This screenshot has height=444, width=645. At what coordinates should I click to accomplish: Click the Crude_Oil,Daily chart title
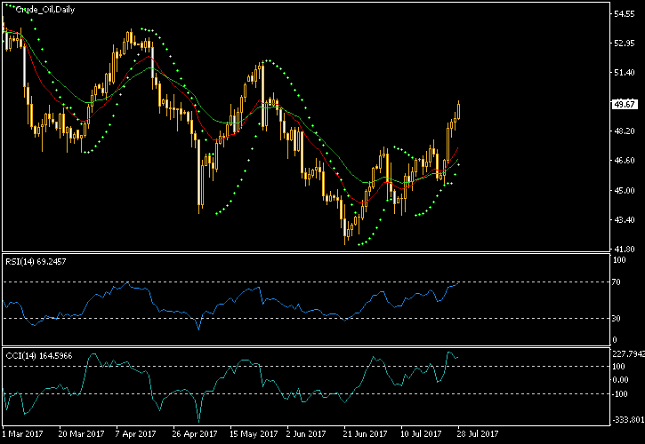pyautogui.click(x=45, y=9)
